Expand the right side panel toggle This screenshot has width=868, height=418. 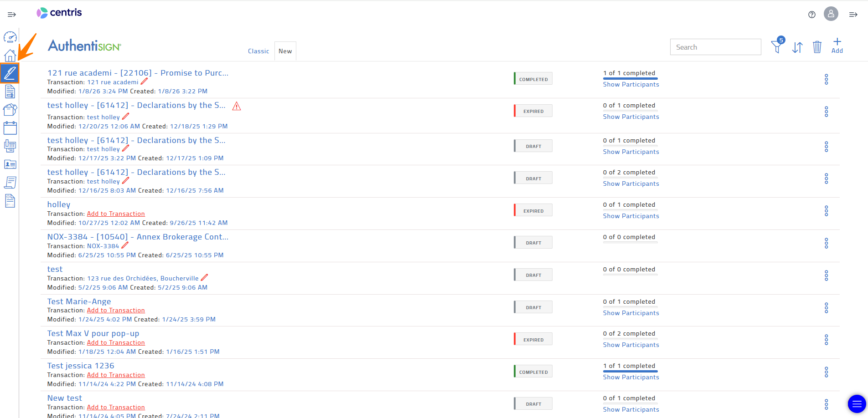pos(853,15)
